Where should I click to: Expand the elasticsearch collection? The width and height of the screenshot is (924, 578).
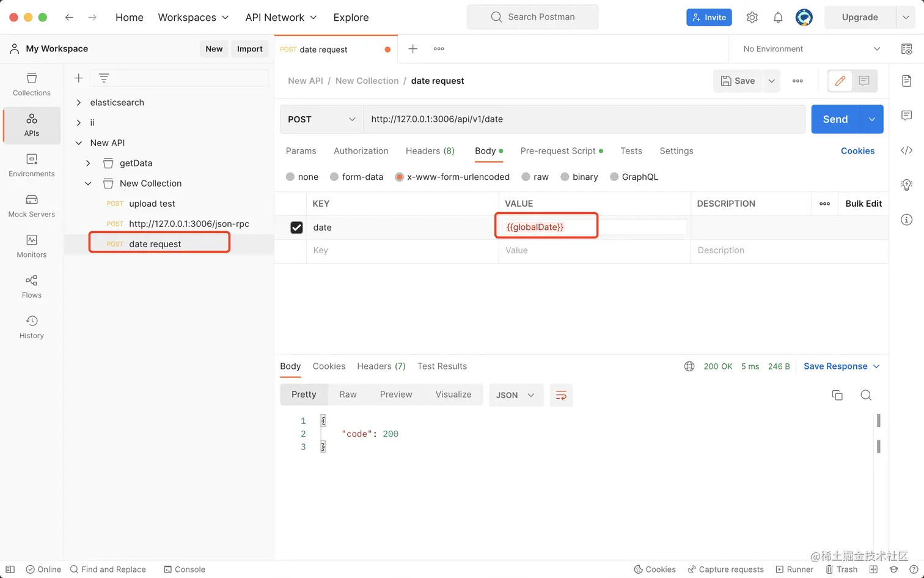(x=78, y=102)
